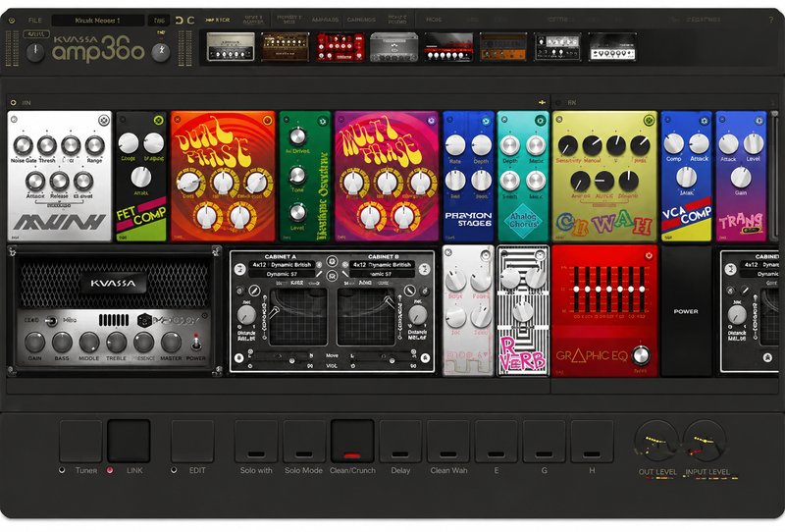Toggle bypass on the noise gate pedal
Image resolution: width=785 pixels, height=532 pixels.
tap(104, 120)
